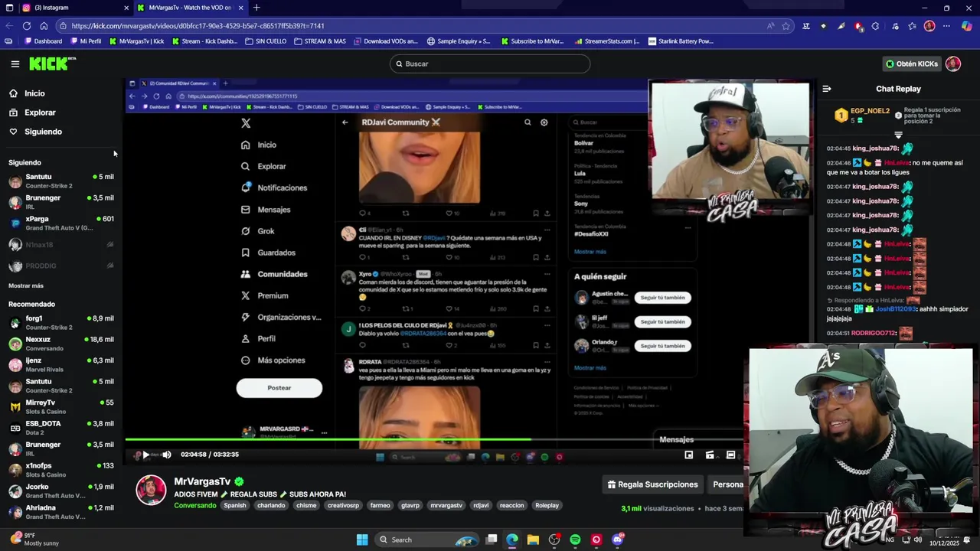The width and height of the screenshot is (980, 551).
Task: Add page to favorites star
Action: pos(786,26)
